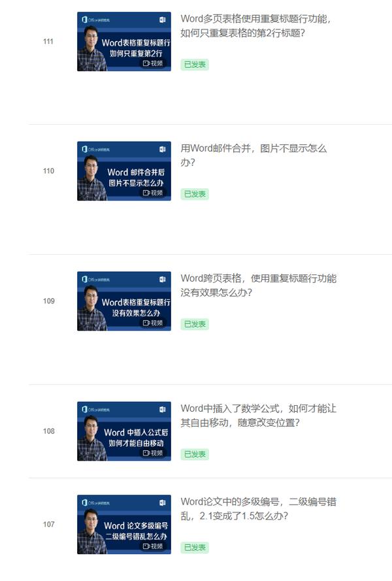
Task: Click the 已发表 badge for article 108
Action: pyautogui.click(x=195, y=454)
